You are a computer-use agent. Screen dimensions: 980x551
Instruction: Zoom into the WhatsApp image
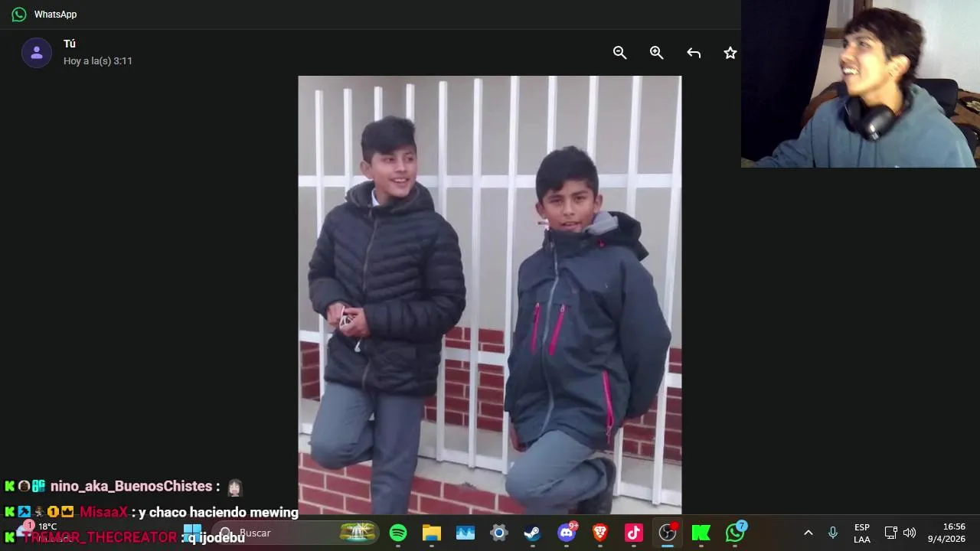pos(657,53)
